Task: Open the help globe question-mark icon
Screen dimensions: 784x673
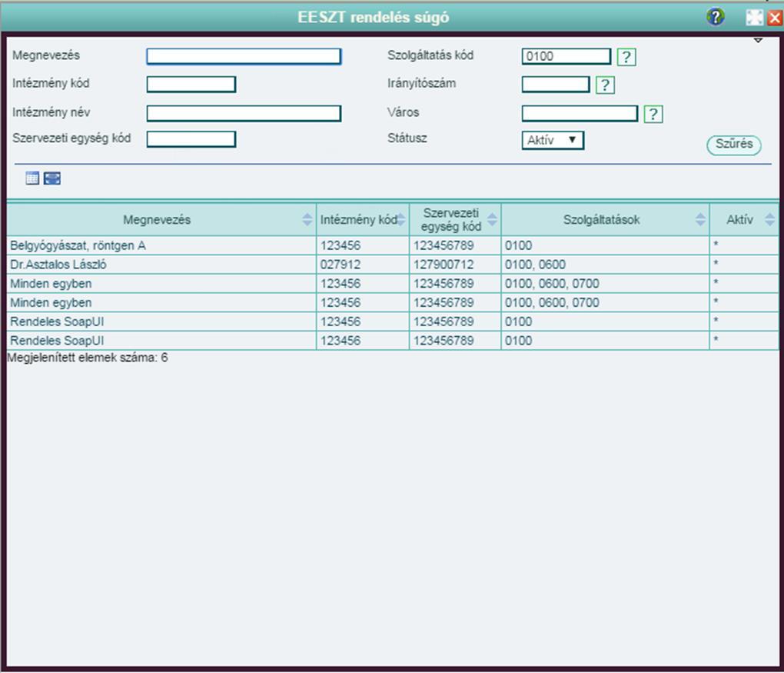Action: 716,17
